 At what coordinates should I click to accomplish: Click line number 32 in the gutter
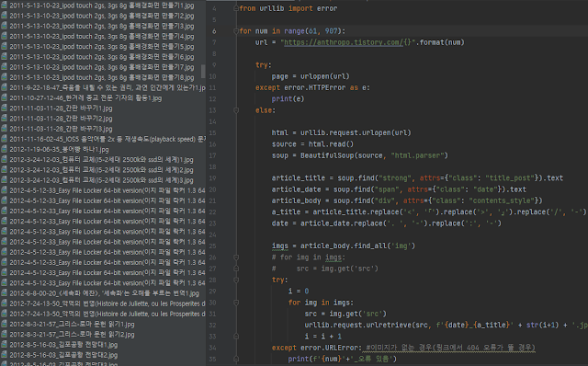click(212, 325)
